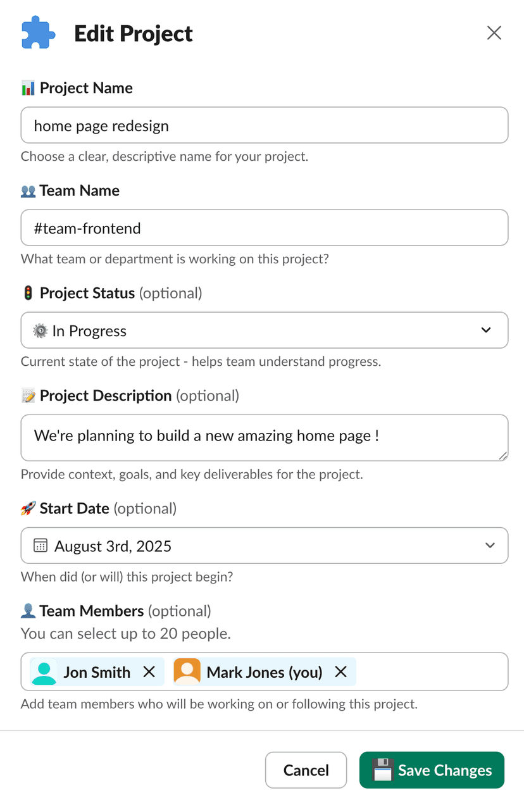Click the calendar icon in Start Date
524x812 pixels.
(x=41, y=546)
